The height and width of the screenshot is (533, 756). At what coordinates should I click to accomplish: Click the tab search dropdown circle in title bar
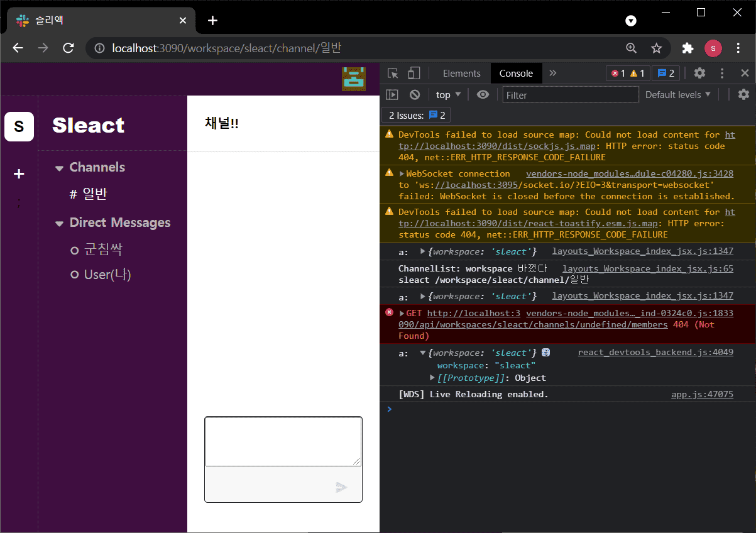[x=631, y=21]
